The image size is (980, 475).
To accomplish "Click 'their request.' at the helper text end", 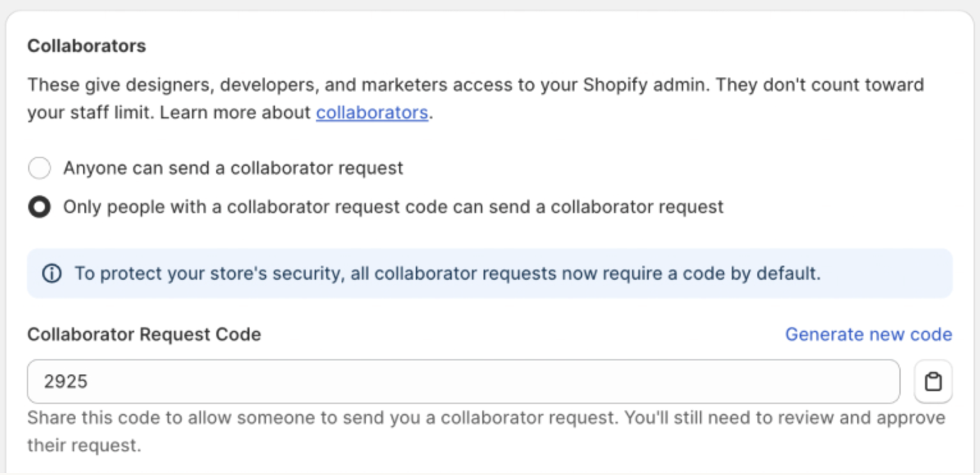I will [x=84, y=445].
